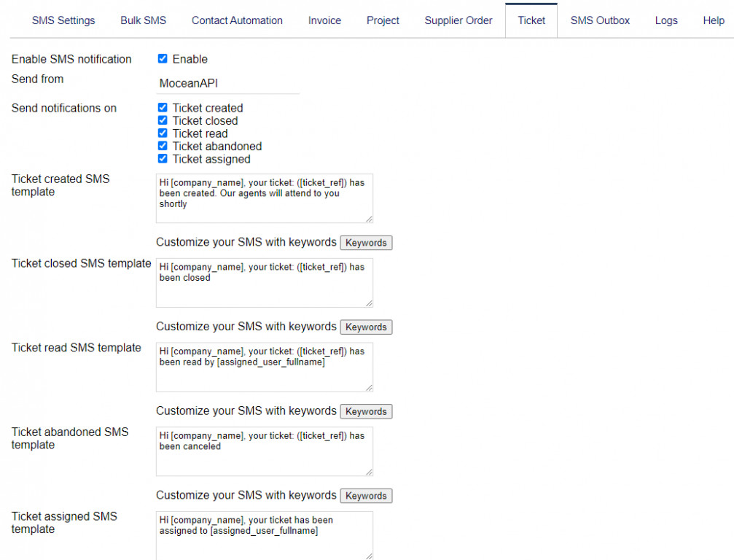Toggle the Ticket assigned checkbox
734x560 pixels.
point(163,159)
